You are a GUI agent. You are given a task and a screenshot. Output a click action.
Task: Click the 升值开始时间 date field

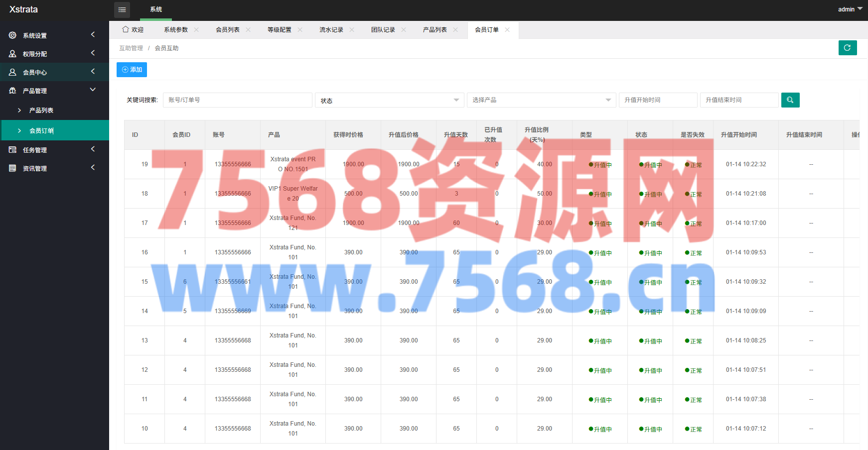coord(657,100)
